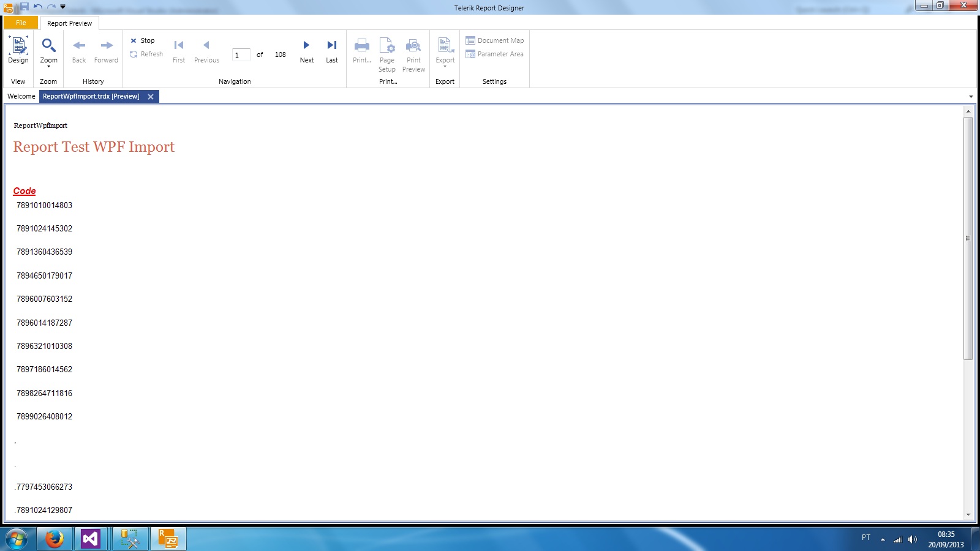The width and height of the screenshot is (980, 551).
Task: Go Forward in report history
Action: [106, 51]
